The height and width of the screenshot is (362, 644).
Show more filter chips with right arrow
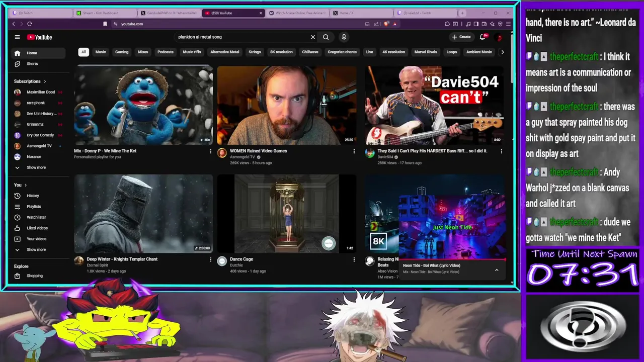coord(502,52)
